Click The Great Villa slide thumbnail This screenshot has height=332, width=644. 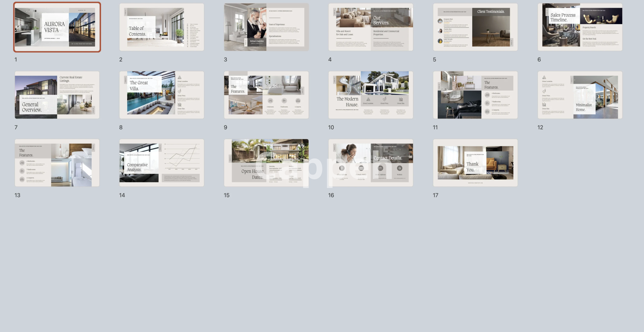point(162,95)
